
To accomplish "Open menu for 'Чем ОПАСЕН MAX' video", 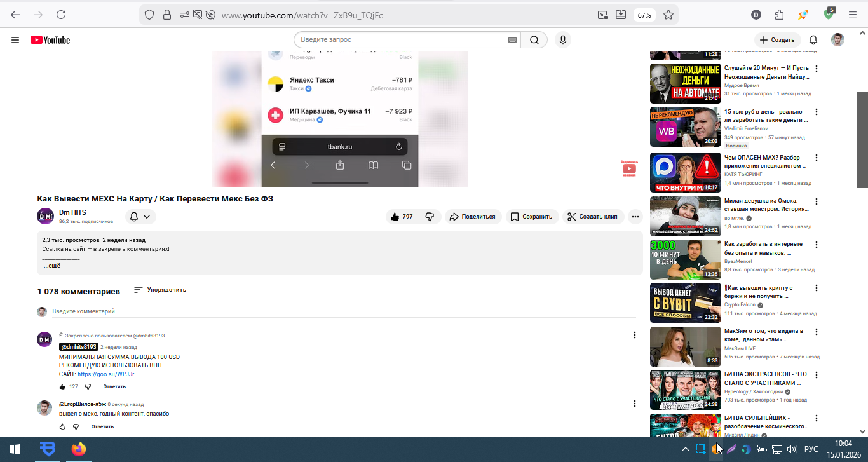I will 817,158.
